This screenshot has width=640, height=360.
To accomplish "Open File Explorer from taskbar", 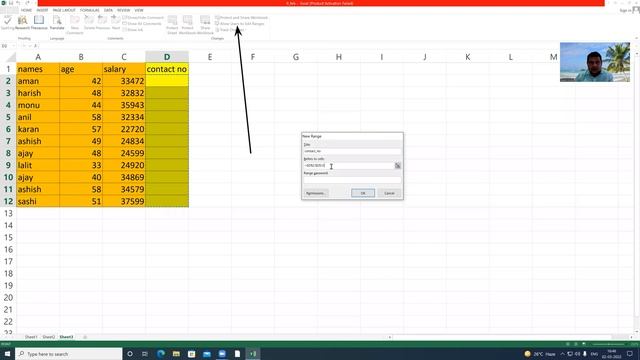I will pos(176,354).
